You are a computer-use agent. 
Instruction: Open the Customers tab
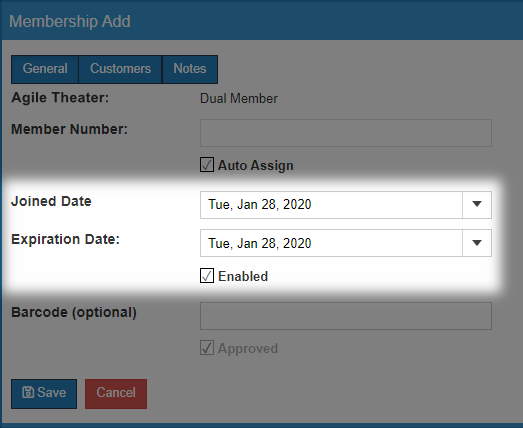[120, 69]
